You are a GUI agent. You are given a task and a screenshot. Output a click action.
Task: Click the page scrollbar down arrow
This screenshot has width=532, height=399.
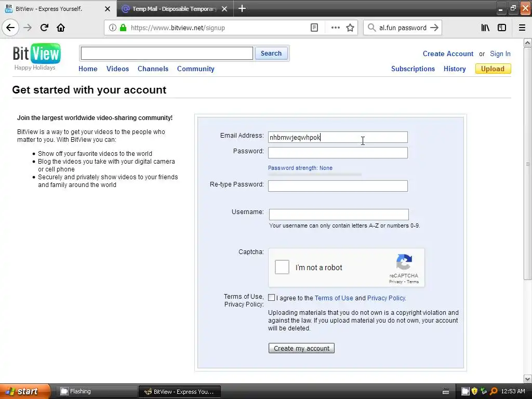click(527, 379)
